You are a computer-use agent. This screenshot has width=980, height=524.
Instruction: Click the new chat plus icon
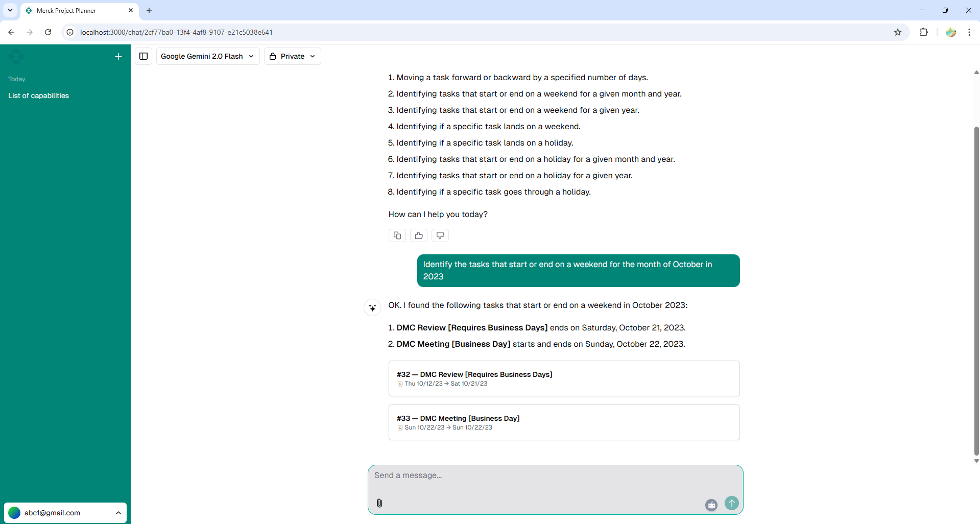[118, 57]
